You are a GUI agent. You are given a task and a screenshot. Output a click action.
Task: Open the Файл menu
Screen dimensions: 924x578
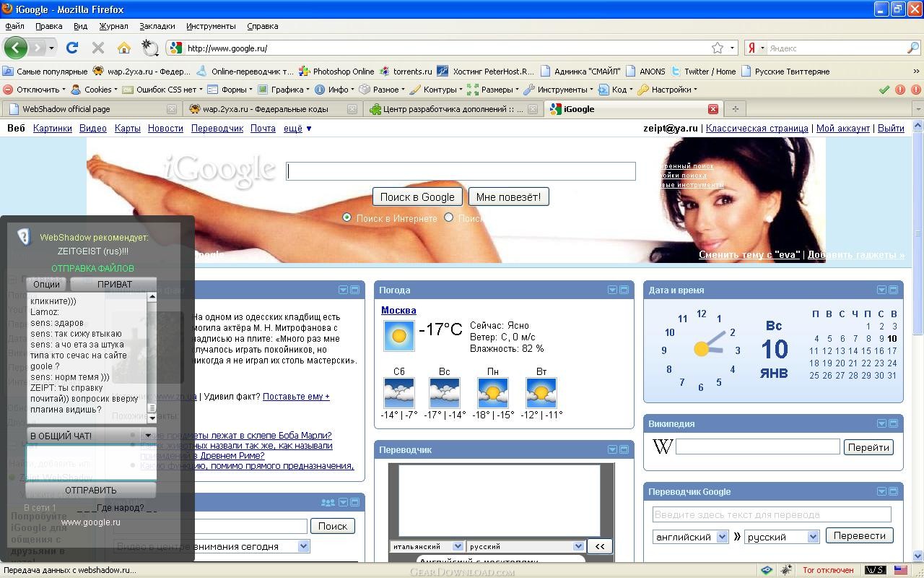click(14, 26)
